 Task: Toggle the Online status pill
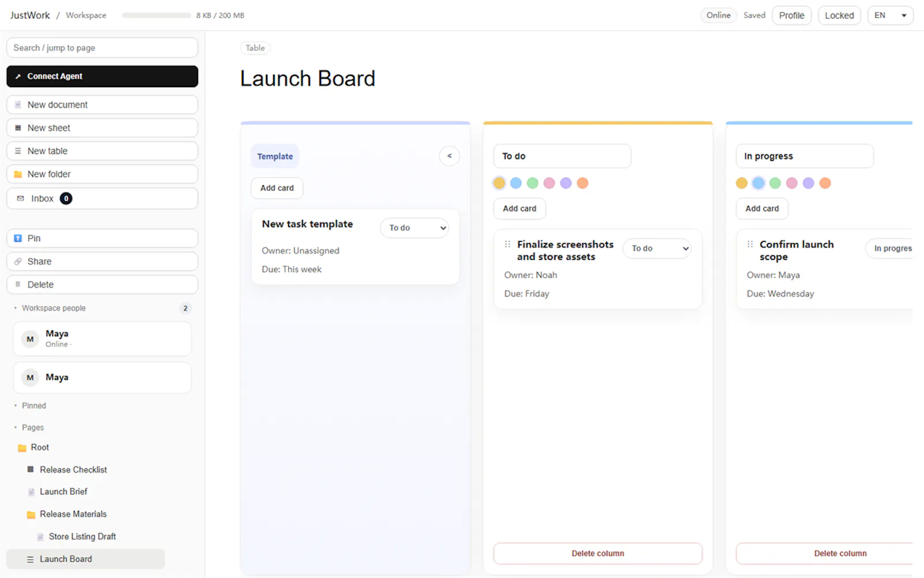click(x=718, y=16)
